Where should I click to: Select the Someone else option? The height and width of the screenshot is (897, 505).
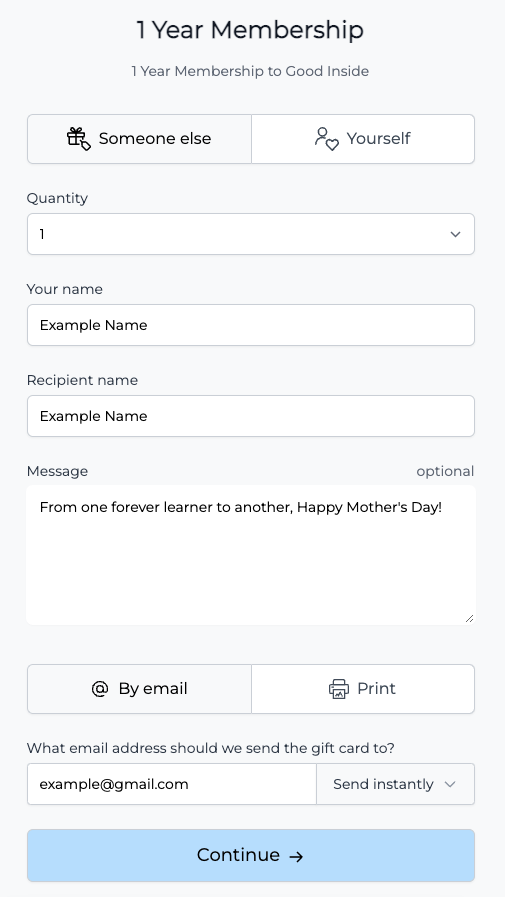click(139, 139)
